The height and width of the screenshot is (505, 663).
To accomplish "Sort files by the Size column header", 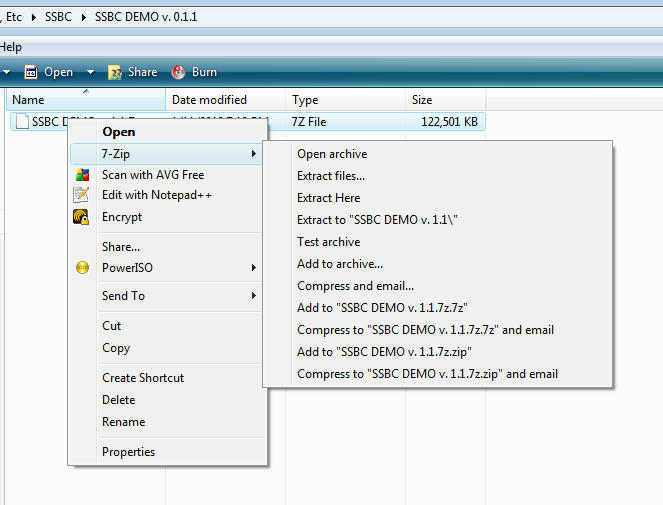I will click(x=422, y=100).
